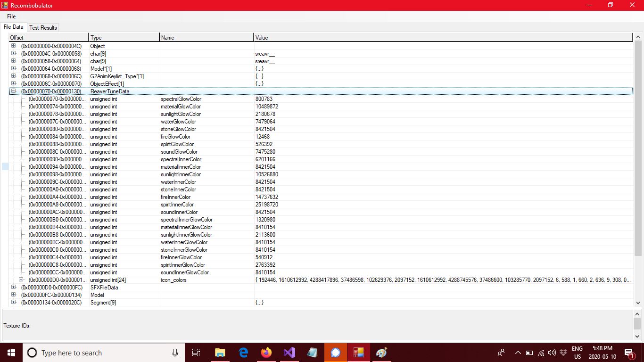Expand the icon_colors array node
The image size is (644, 362).
pyautogui.click(x=21, y=280)
